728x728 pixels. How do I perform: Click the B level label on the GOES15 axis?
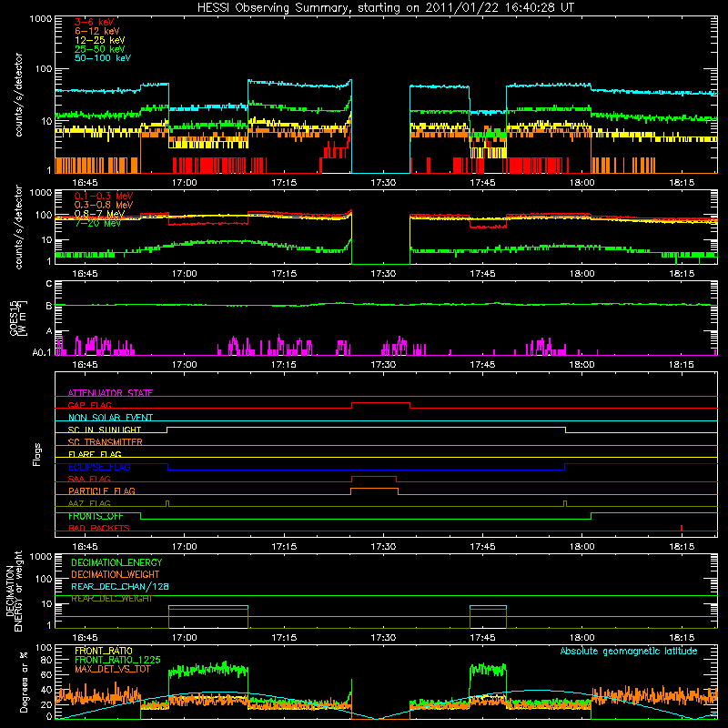click(49, 306)
